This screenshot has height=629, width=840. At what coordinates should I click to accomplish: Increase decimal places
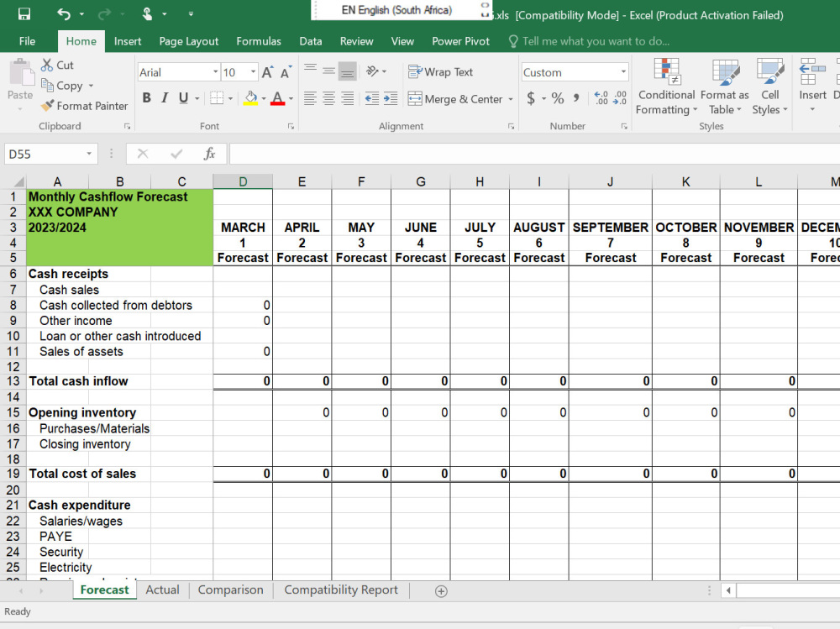tap(602, 99)
